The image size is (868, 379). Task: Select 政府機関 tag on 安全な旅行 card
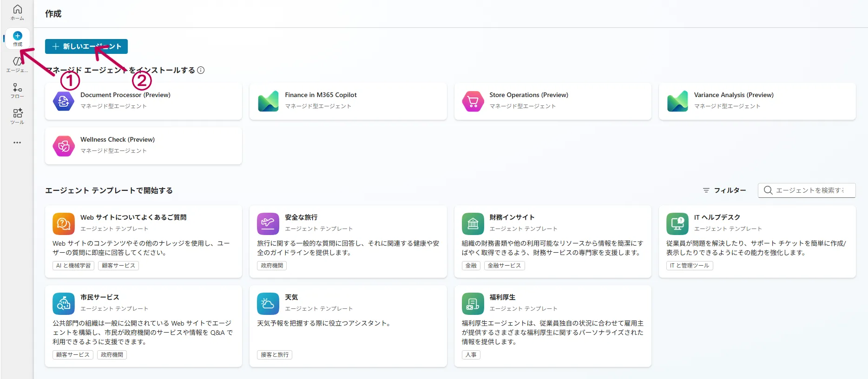(x=272, y=266)
